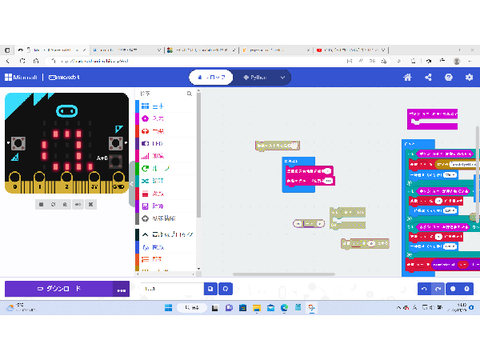The width and height of the screenshot is (480, 360).
Task: Collapse the simulator side panel handle
Action: (x=132, y=184)
